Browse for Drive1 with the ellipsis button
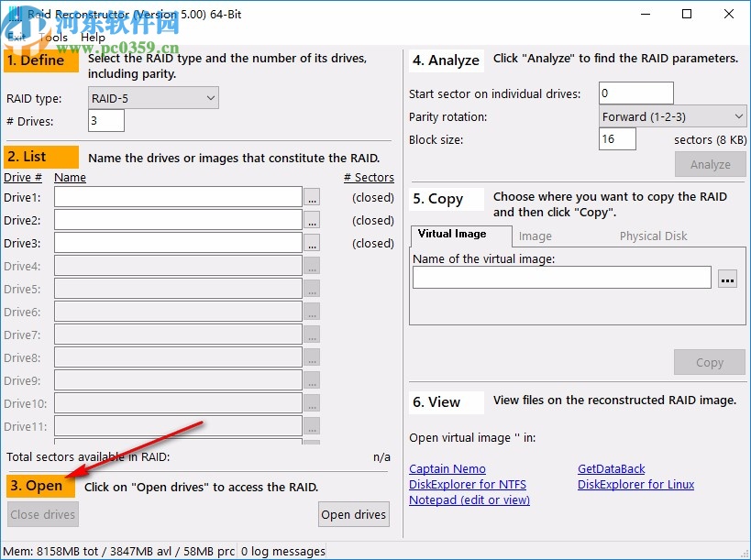751x560 pixels. tap(312, 197)
